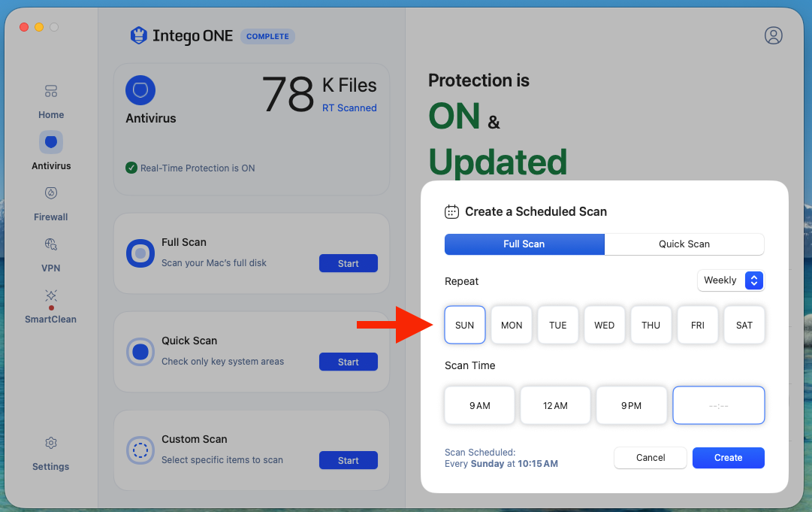Screen dimensions: 812x512
Task: Start the Quick Scan
Action: 348,362
